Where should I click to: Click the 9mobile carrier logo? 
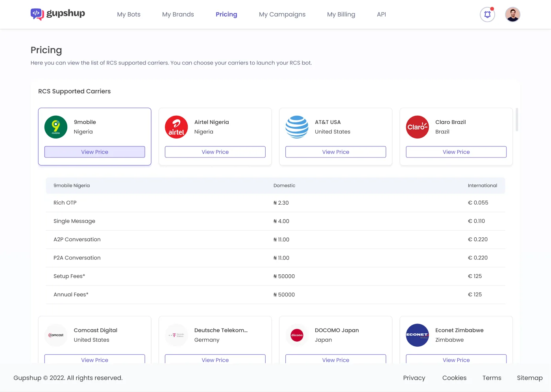pyautogui.click(x=56, y=127)
